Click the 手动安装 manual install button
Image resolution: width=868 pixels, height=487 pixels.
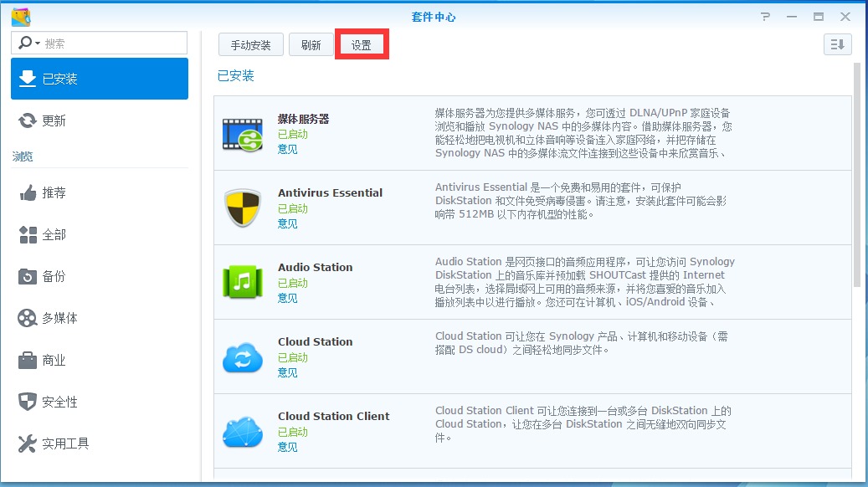click(x=251, y=45)
